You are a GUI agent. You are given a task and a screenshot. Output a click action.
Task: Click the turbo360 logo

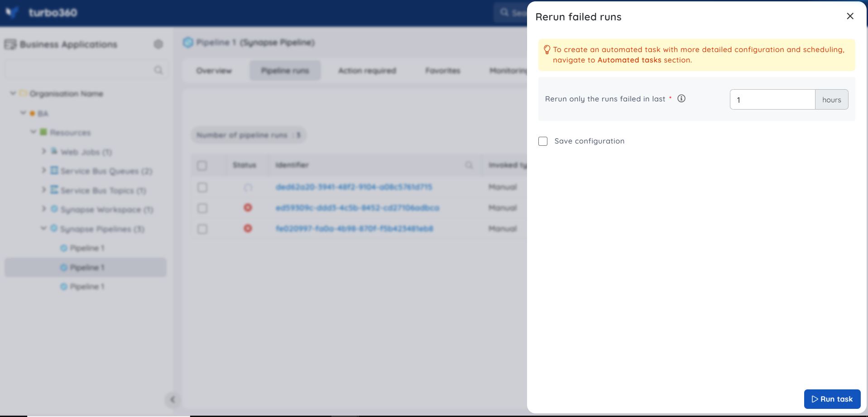(42, 13)
